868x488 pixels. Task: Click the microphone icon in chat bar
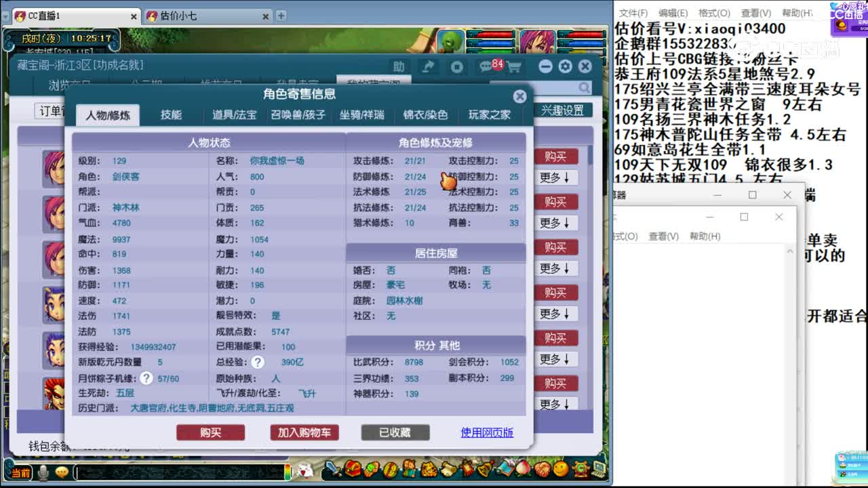tap(43, 472)
